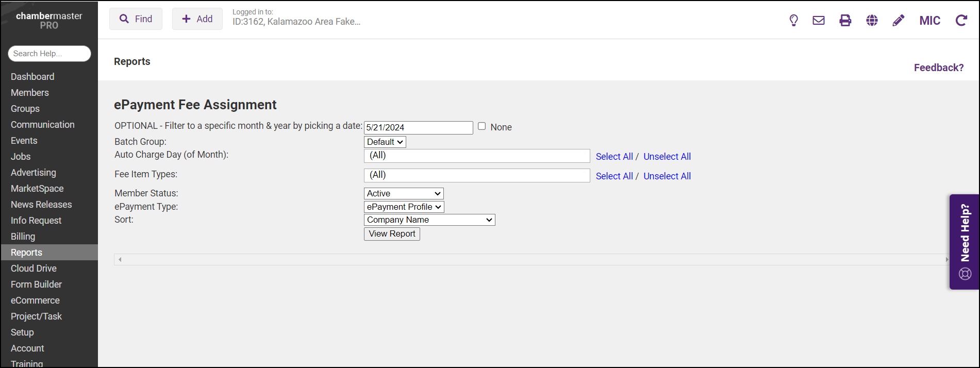The width and height of the screenshot is (980, 368).
Task: Click the horizontal scrollbar left arrow
Action: click(x=120, y=259)
